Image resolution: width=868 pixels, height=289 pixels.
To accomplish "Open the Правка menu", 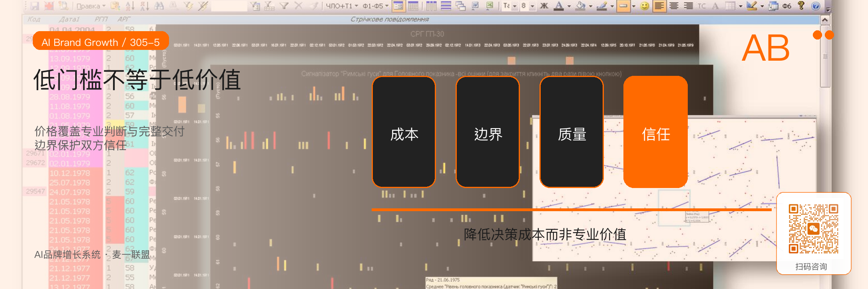I will (x=91, y=6).
